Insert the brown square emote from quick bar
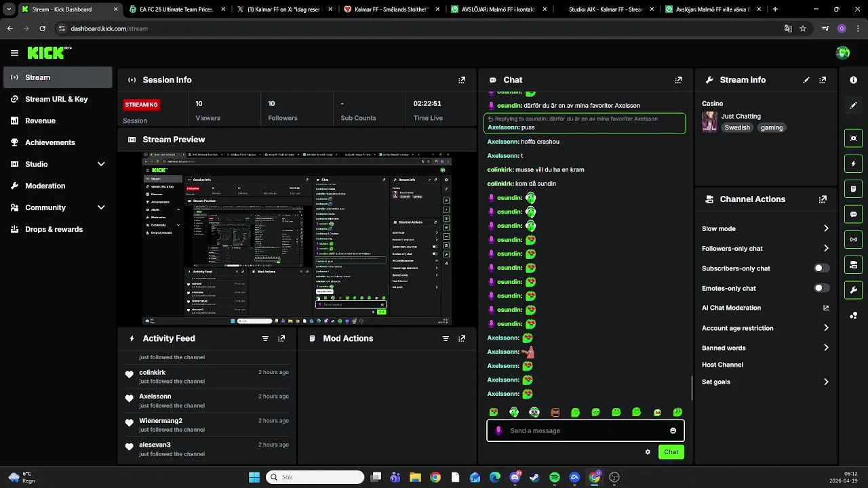 tap(555, 412)
